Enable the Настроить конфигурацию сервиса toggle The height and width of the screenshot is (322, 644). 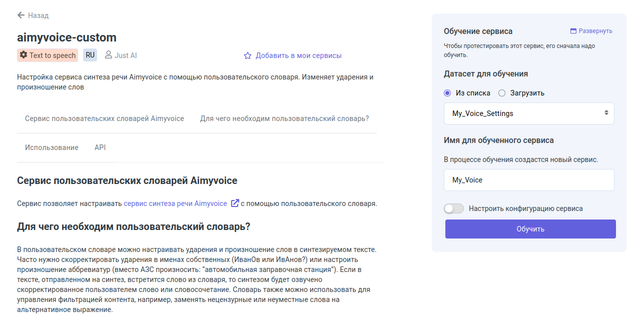click(x=454, y=208)
